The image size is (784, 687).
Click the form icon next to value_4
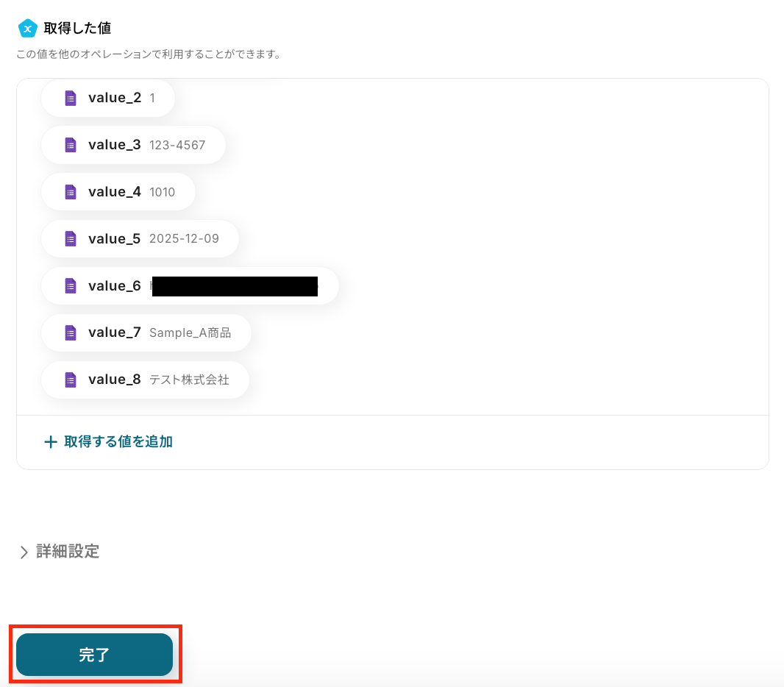point(71,192)
